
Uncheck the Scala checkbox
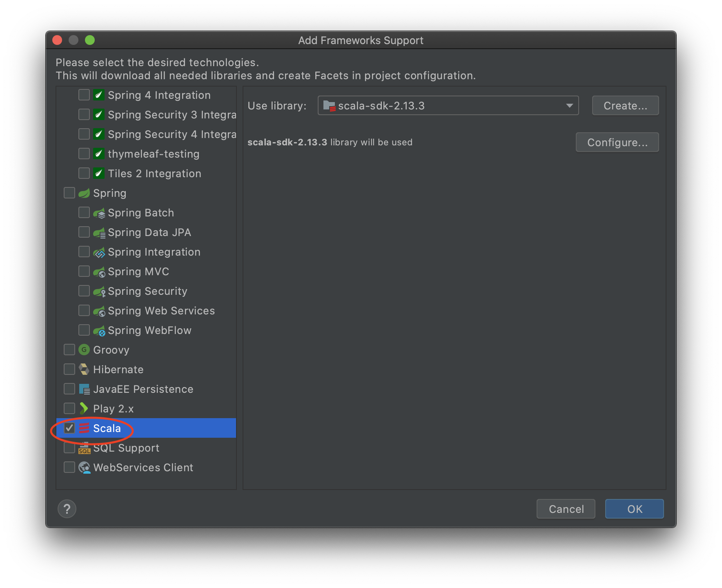[69, 428]
